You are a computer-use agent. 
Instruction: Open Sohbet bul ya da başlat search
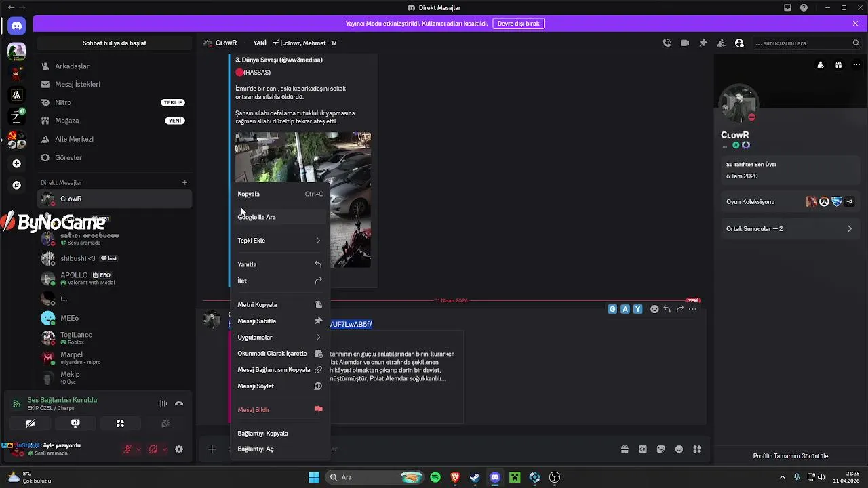(x=115, y=43)
